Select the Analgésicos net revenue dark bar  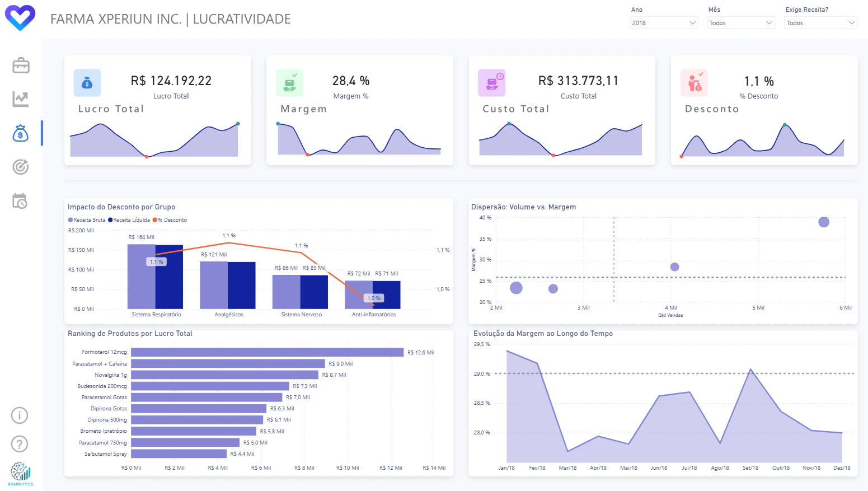tap(242, 286)
